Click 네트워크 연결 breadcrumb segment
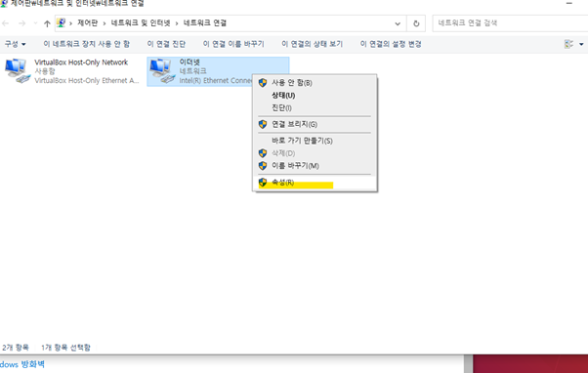 [205, 23]
